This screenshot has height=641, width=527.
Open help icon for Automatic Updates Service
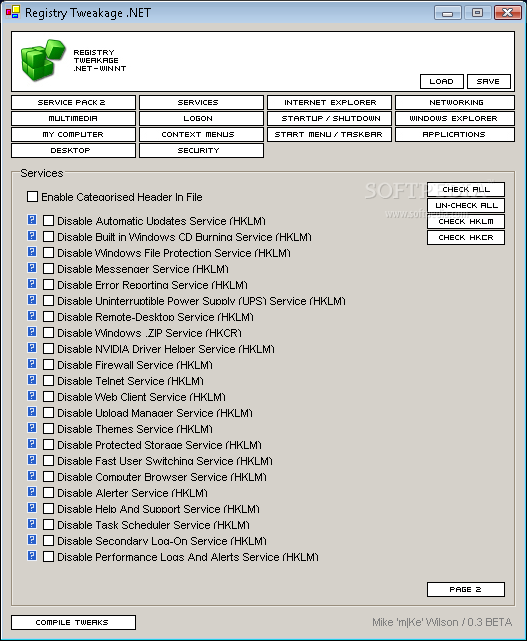click(x=32, y=220)
